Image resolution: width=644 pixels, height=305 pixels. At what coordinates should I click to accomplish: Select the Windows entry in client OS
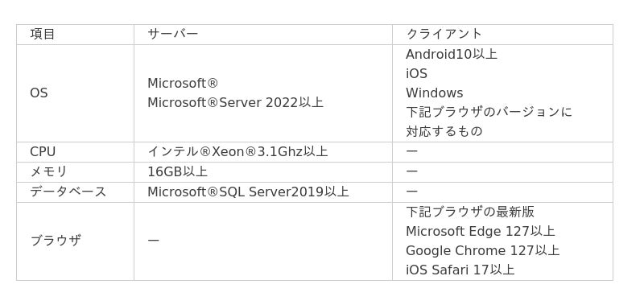click(435, 93)
